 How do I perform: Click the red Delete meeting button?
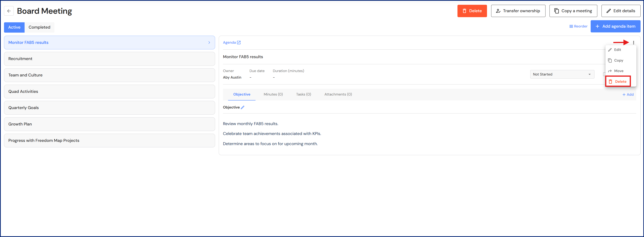pos(472,11)
